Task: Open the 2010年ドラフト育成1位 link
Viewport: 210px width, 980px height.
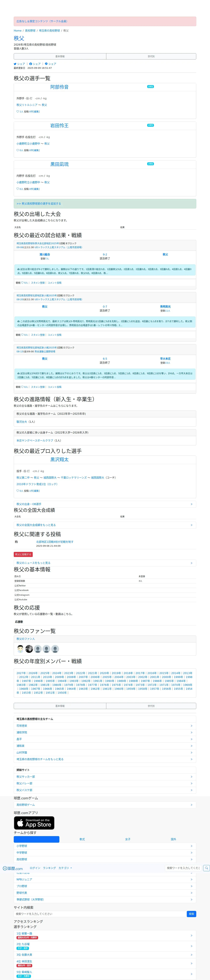Action: pos(37,484)
